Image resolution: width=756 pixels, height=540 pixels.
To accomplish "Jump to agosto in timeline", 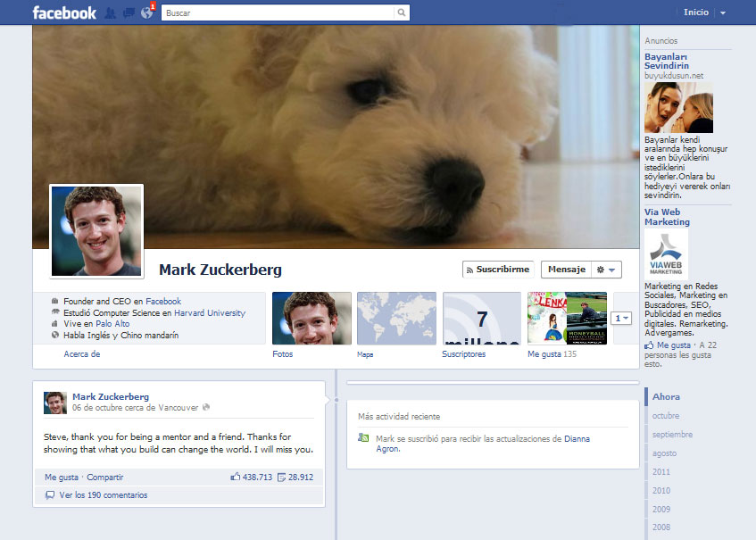I will (x=664, y=453).
